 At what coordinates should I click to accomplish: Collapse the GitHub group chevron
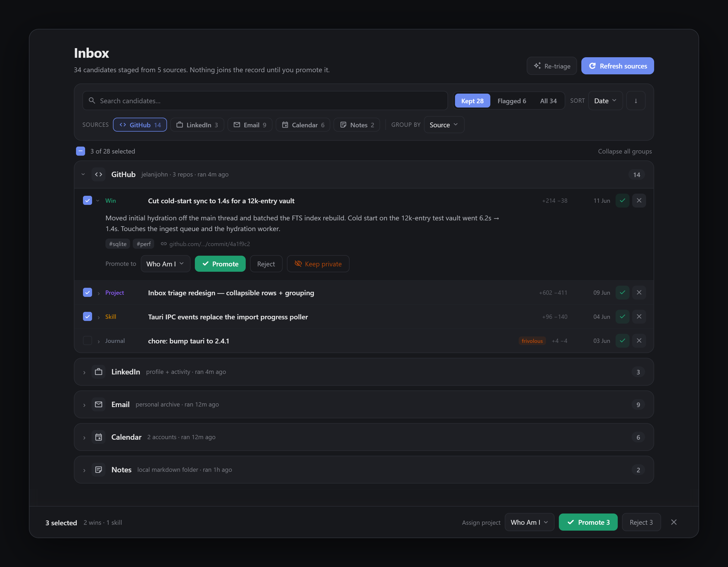point(83,174)
